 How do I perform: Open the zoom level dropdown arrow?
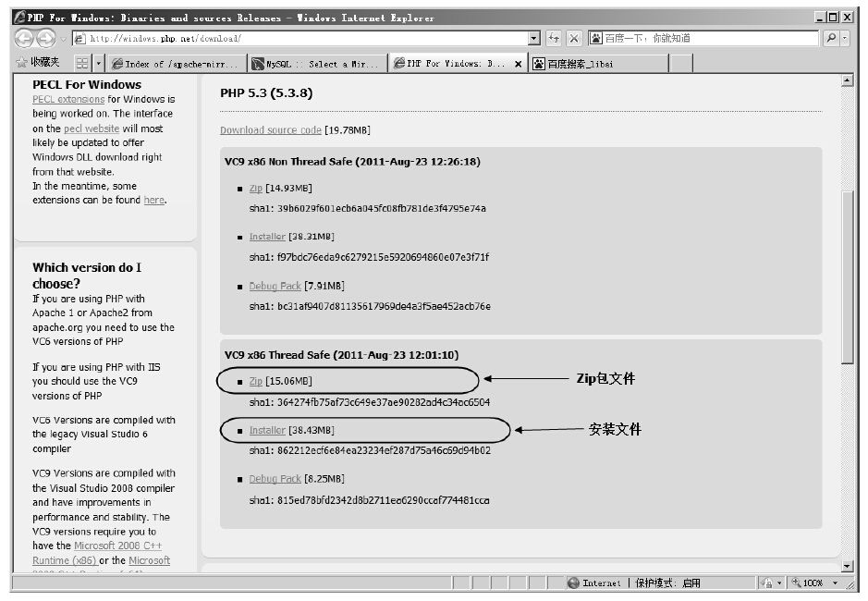(x=836, y=583)
